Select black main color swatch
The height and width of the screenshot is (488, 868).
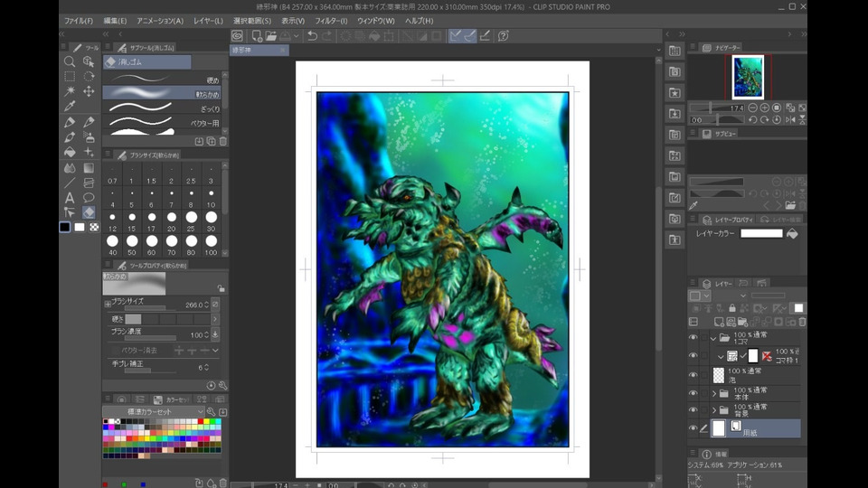pyautogui.click(x=65, y=227)
